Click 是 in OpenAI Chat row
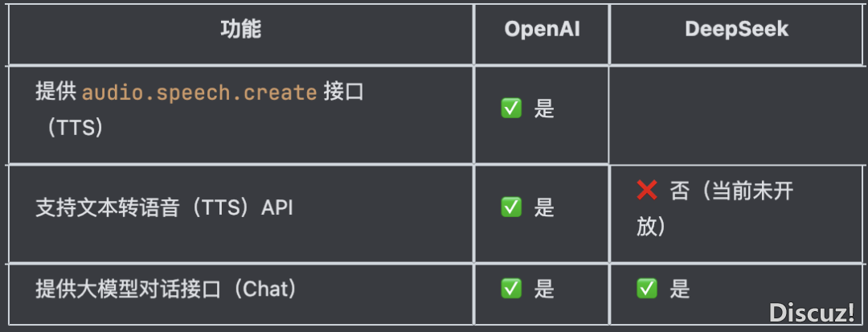Viewport: 868px width, 332px height. pos(544,289)
